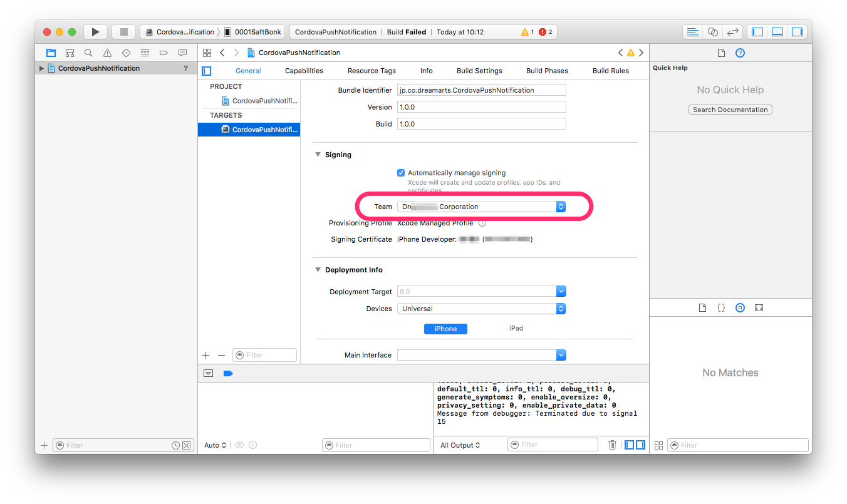
Task: Show only the console pane
Action: (640, 445)
